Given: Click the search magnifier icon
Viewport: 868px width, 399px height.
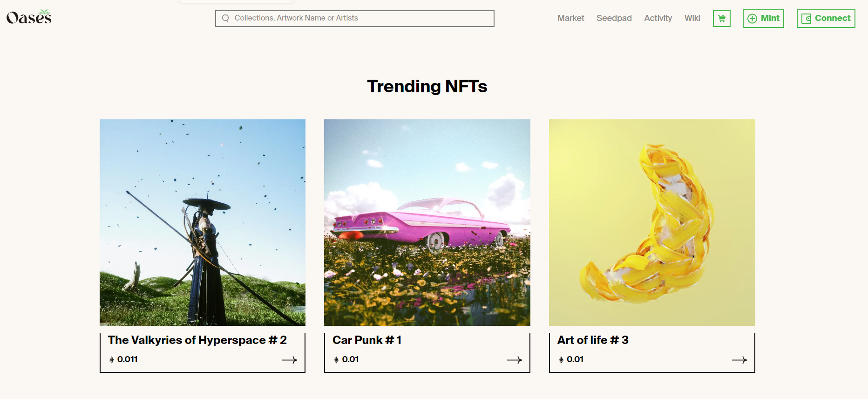Looking at the screenshot, I should 225,19.
